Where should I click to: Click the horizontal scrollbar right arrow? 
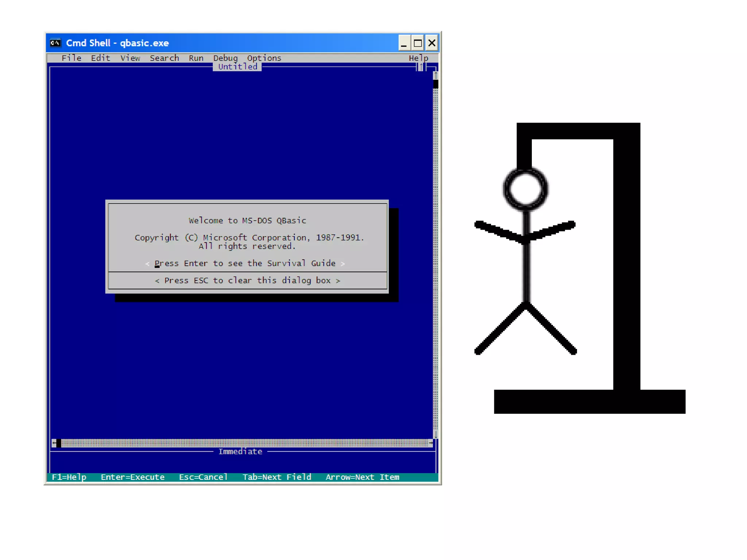point(431,443)
